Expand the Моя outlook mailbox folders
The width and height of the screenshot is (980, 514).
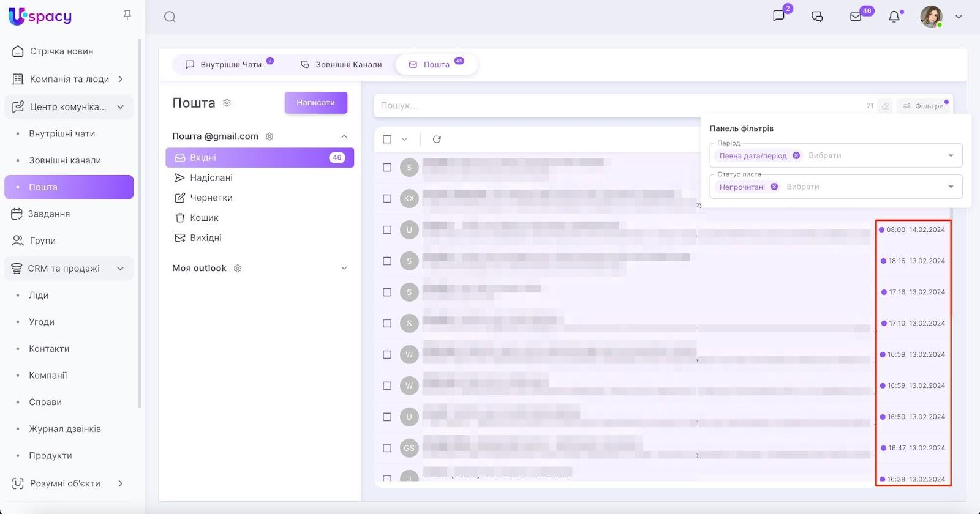(x=344, y=269)
